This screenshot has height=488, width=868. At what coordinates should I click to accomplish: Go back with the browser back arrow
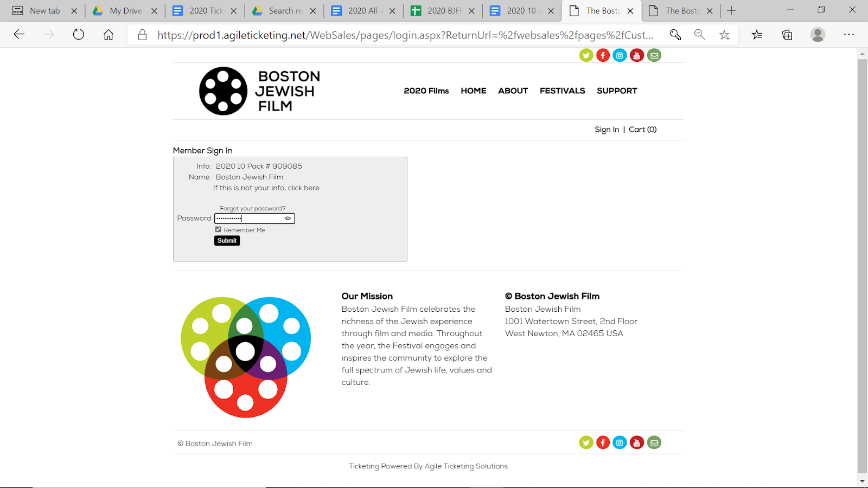pyautogui.click(x=19, y=35)
